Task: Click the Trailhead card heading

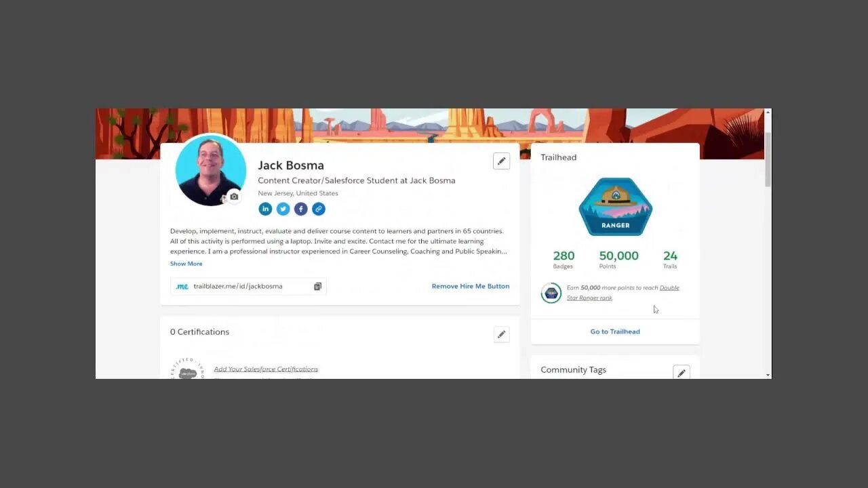Action: click(x=558, y=157)
